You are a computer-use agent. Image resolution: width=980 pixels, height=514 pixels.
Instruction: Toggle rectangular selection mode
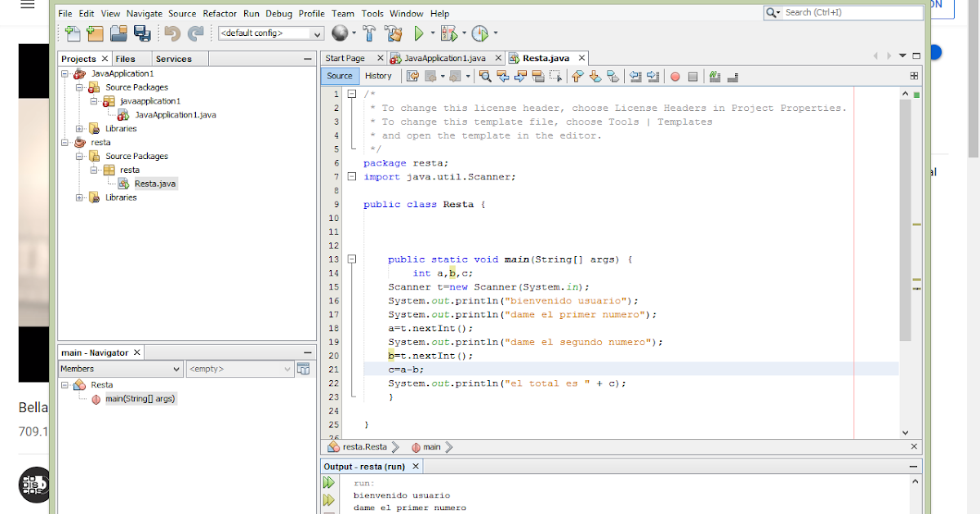[558, 76]
